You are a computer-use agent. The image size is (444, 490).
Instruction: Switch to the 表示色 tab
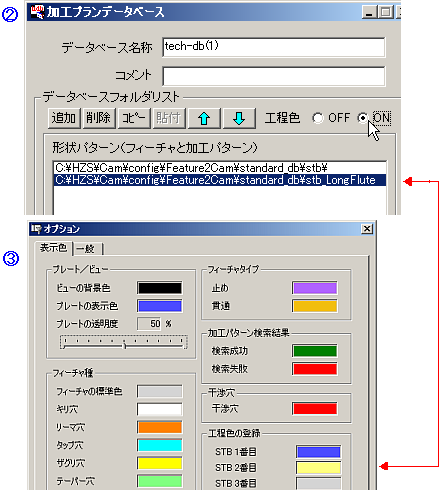click(x=53, y=248)
